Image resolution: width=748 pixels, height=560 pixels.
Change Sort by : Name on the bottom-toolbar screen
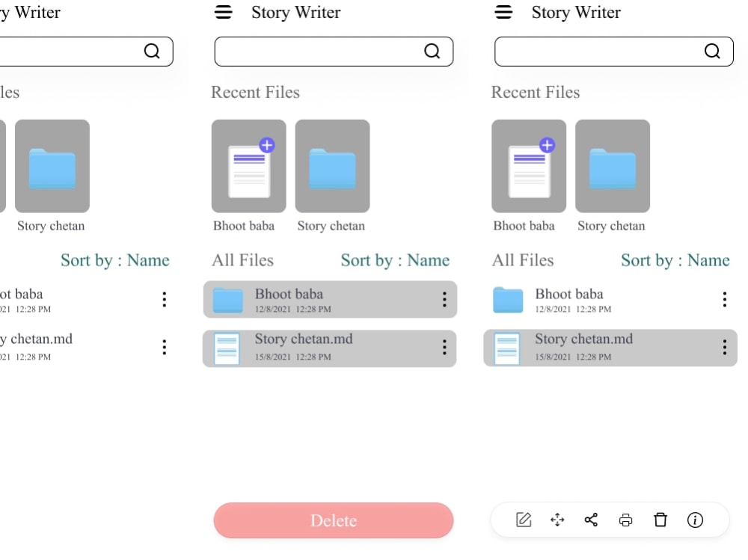coord(675,260)
